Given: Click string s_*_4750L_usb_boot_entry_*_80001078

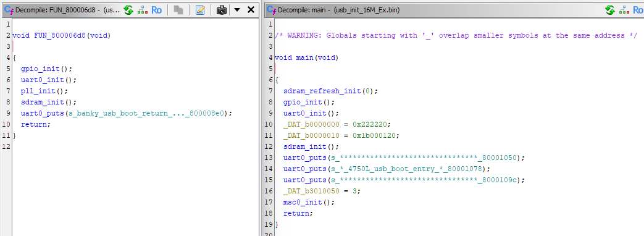Looking at the screenshot, I should coord(408,169).
